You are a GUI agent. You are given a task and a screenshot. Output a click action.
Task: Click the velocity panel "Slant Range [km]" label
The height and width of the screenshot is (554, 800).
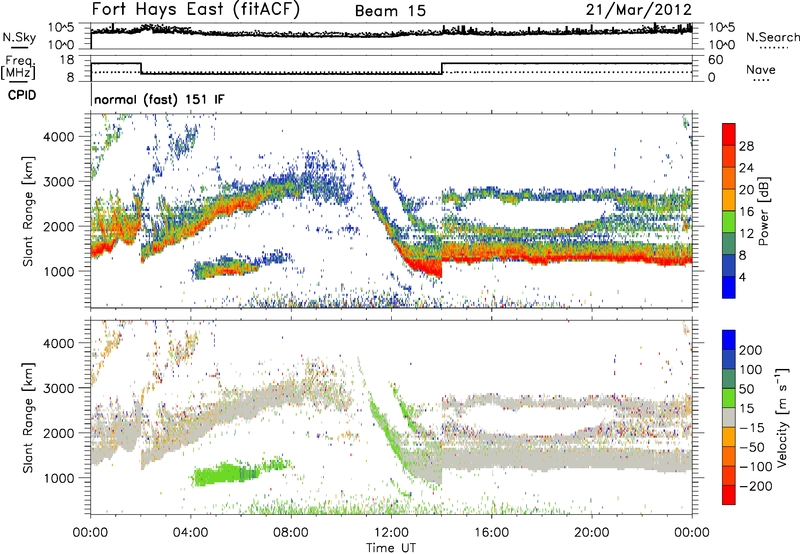(28, 417)
